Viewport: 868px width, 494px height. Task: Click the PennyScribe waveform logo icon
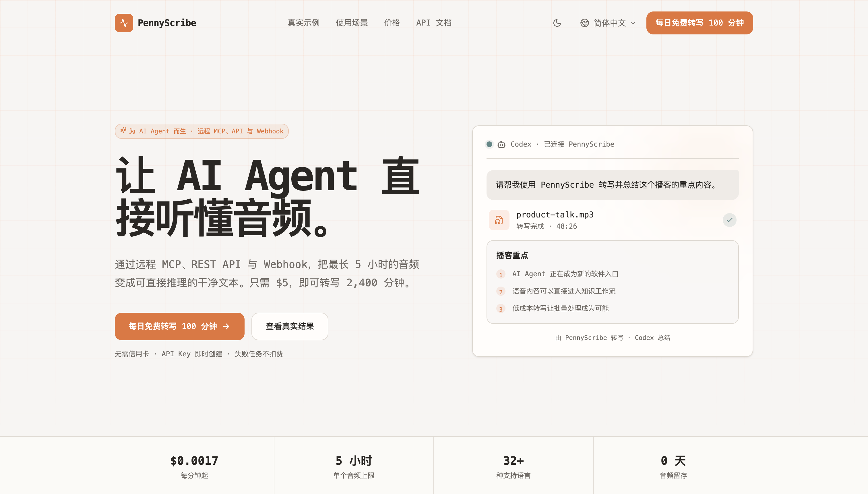point(124,23)
